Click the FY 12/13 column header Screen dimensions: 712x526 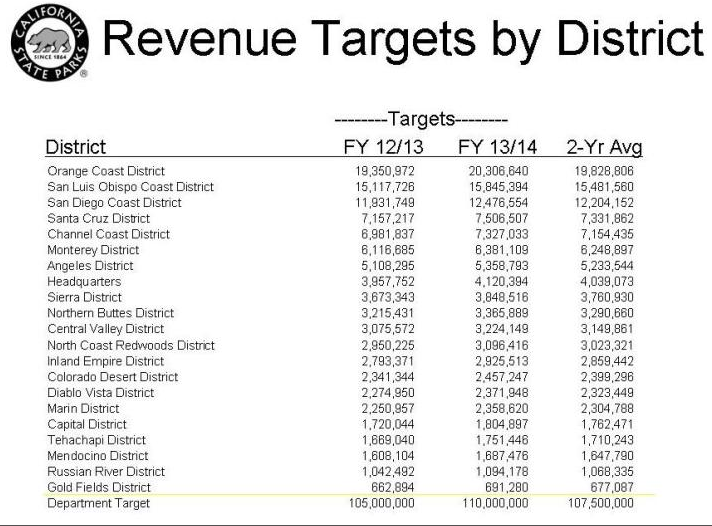(384, 147)
